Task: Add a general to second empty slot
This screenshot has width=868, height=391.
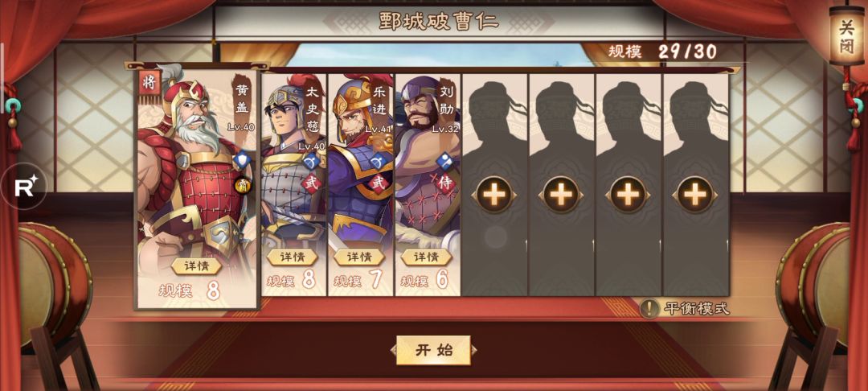Action: click(x=561, y=195)
